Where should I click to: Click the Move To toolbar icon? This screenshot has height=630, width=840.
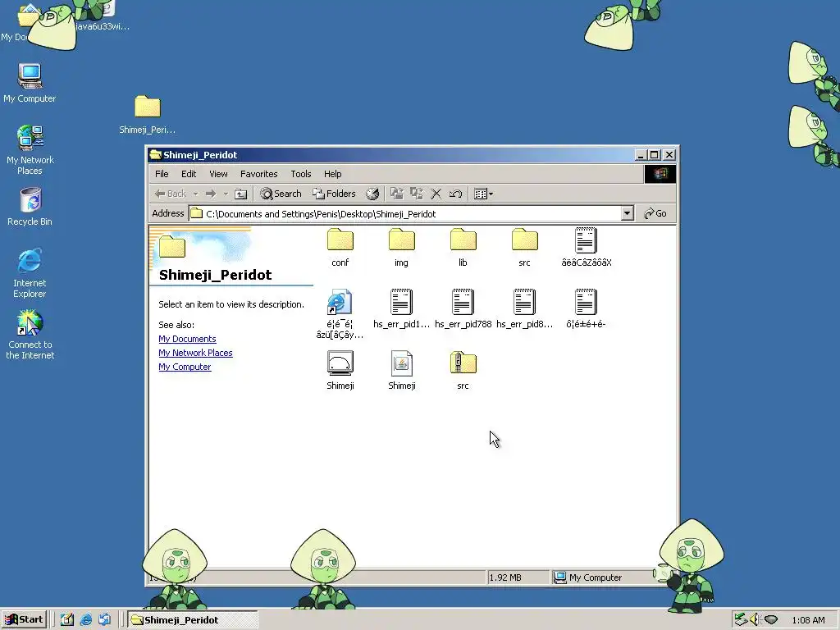tap(397, 194)
